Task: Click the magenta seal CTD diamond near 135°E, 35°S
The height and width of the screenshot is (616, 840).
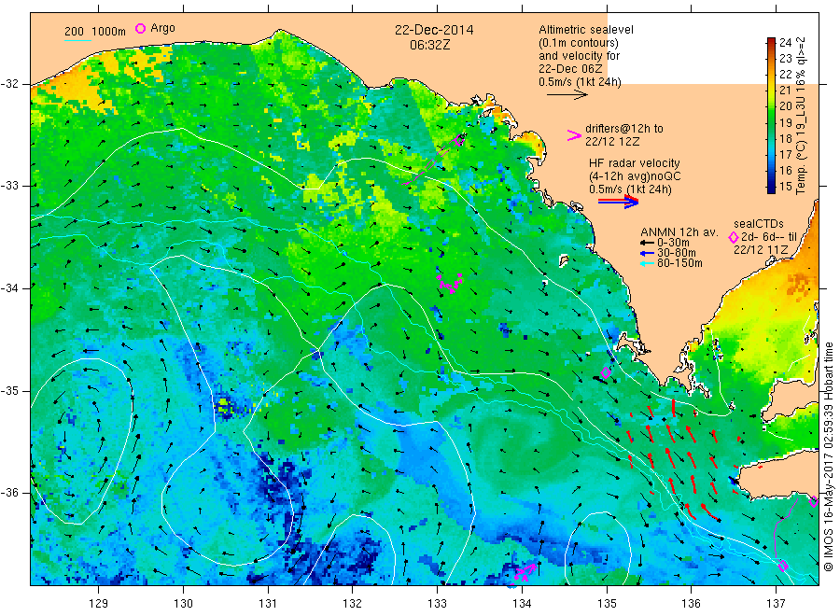Action: coord(606,371)
